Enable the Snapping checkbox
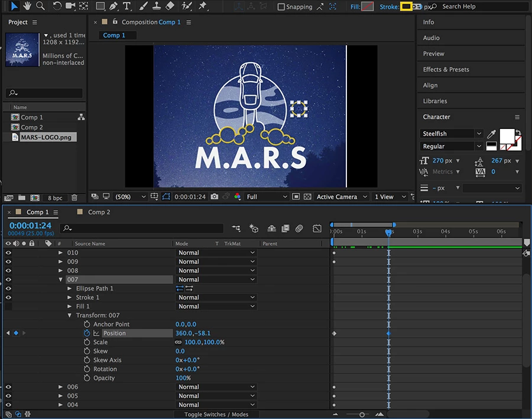The image size is (532, 419). pyautogui.click(x=281, y=7)
